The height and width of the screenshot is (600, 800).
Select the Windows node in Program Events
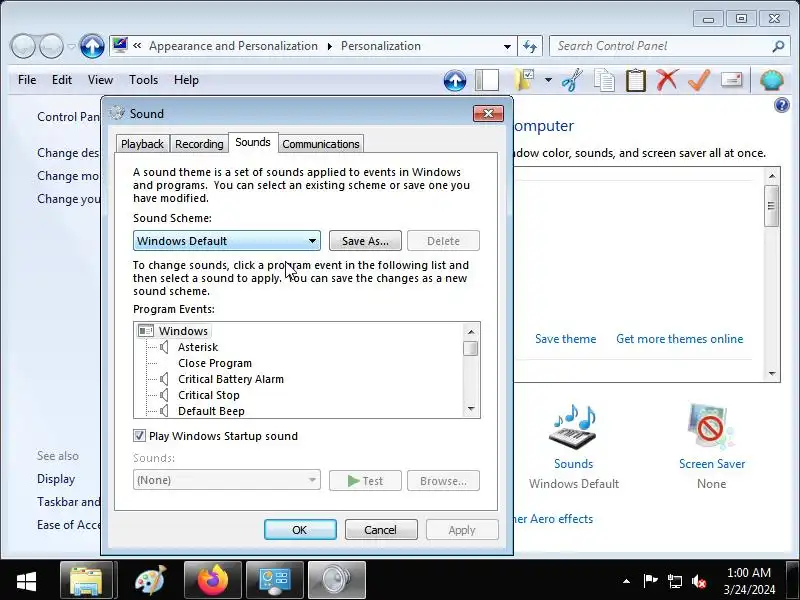[183, 331]
